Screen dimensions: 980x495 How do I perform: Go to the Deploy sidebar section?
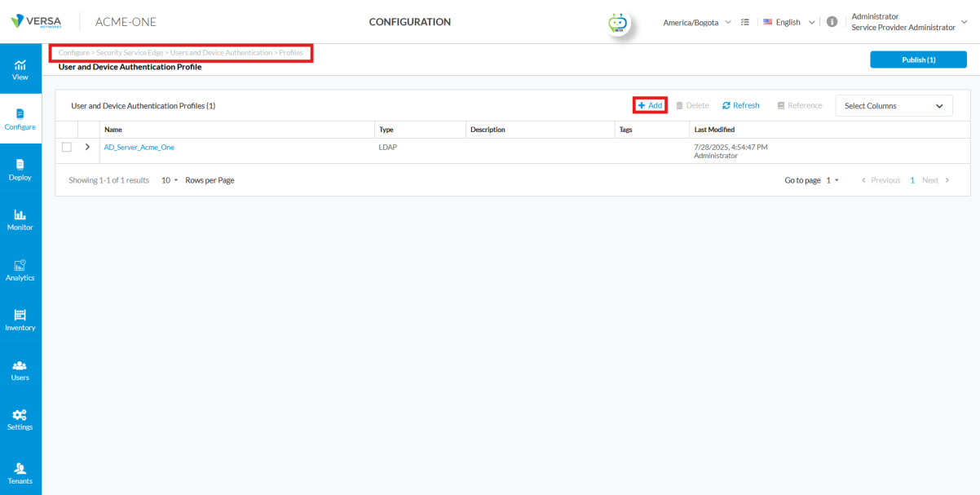point(20,170)
